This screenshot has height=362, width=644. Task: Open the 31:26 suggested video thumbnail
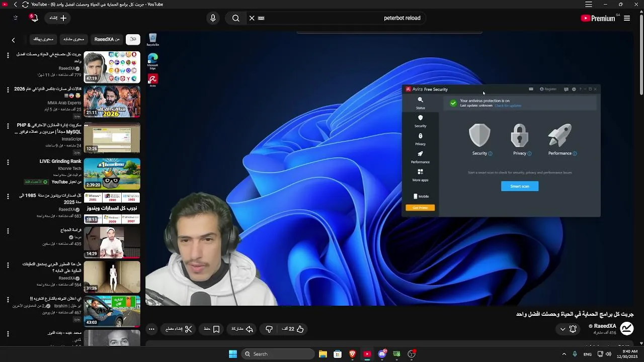pos(112,277)
